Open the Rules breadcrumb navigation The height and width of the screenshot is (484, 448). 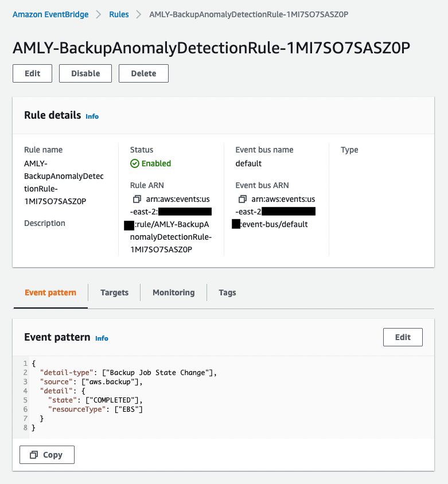pos(119,14)
